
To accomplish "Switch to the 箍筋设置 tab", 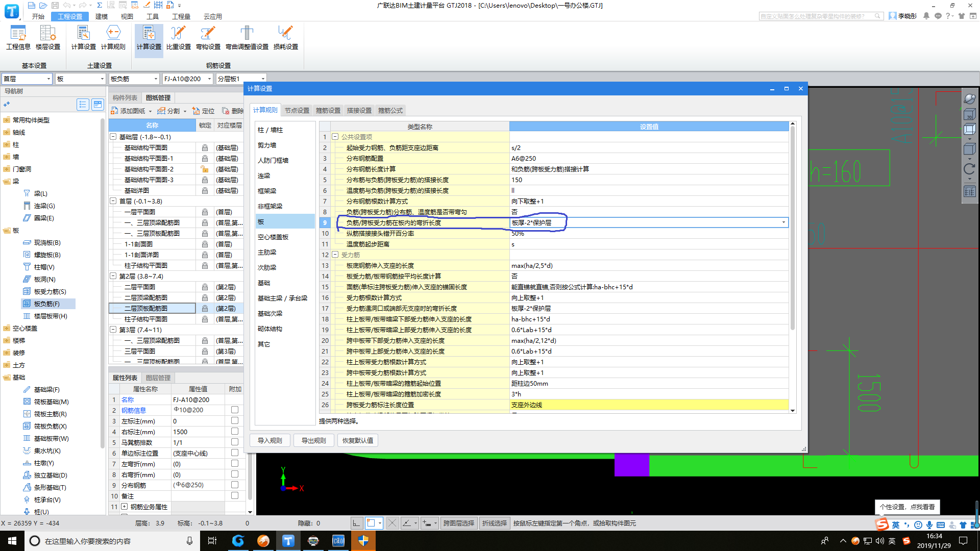I will [x=328, y=110].
